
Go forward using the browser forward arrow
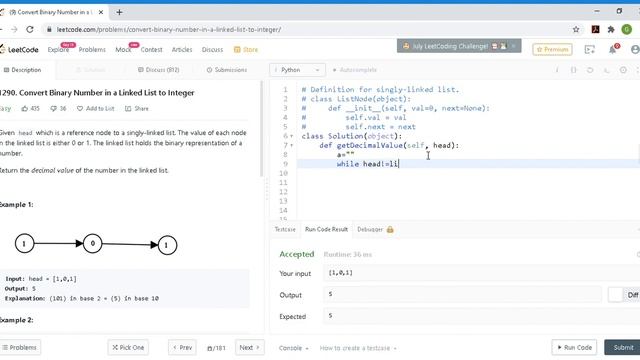tap(14, 29)
